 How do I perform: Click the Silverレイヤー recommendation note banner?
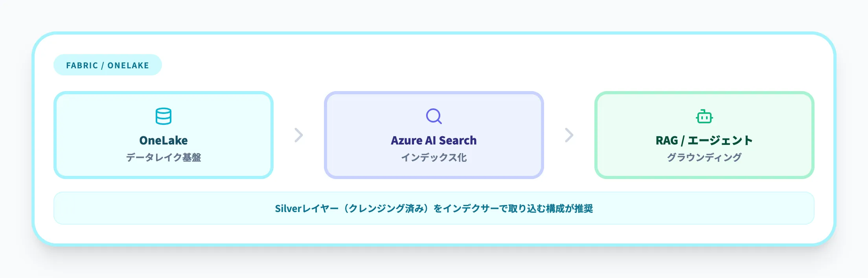pyautogui.click(x=157, y=208)
